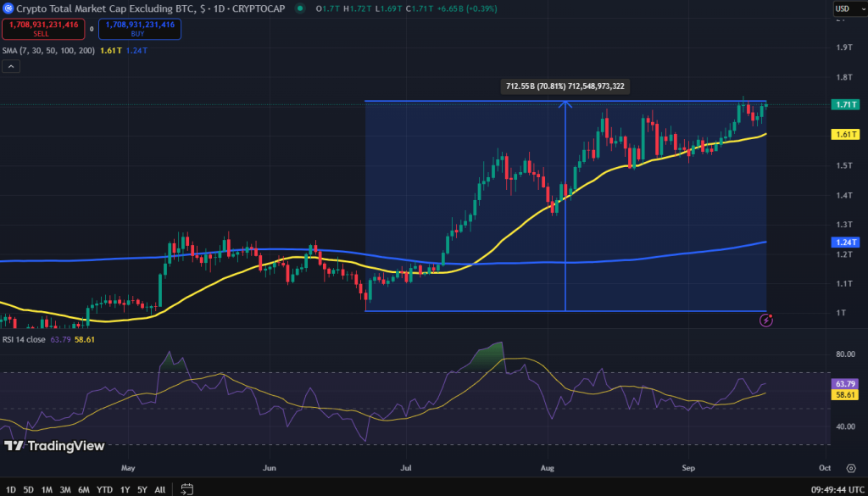Click the yellow 1.61T price axis label
The width and height of the screenshot is (868, 496).
(x=845, y=135)
